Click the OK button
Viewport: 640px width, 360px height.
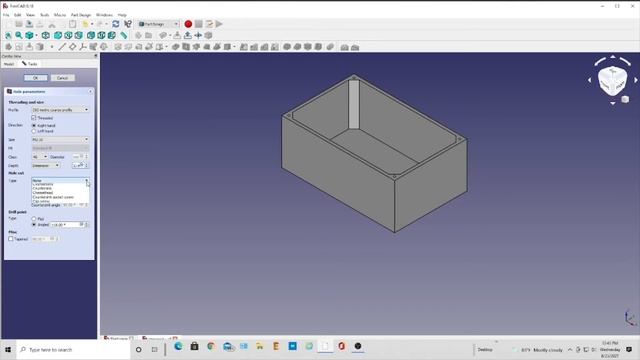coord(36,78)
